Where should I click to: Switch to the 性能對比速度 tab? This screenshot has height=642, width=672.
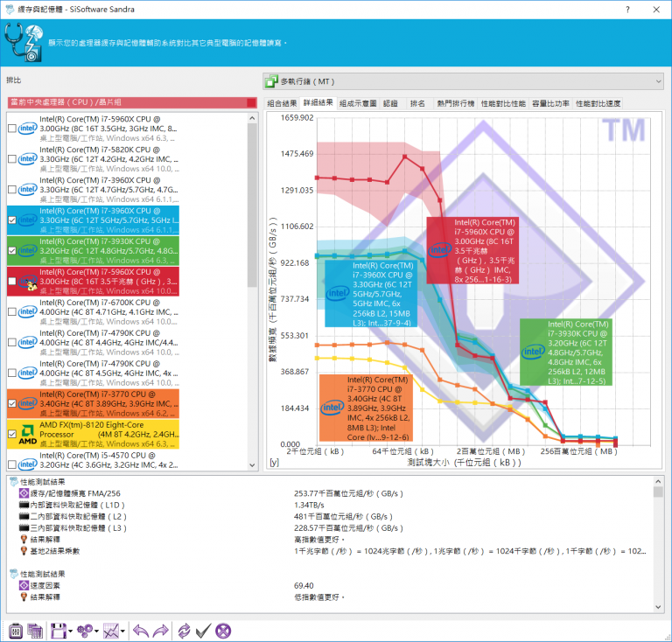coord(598,103)
